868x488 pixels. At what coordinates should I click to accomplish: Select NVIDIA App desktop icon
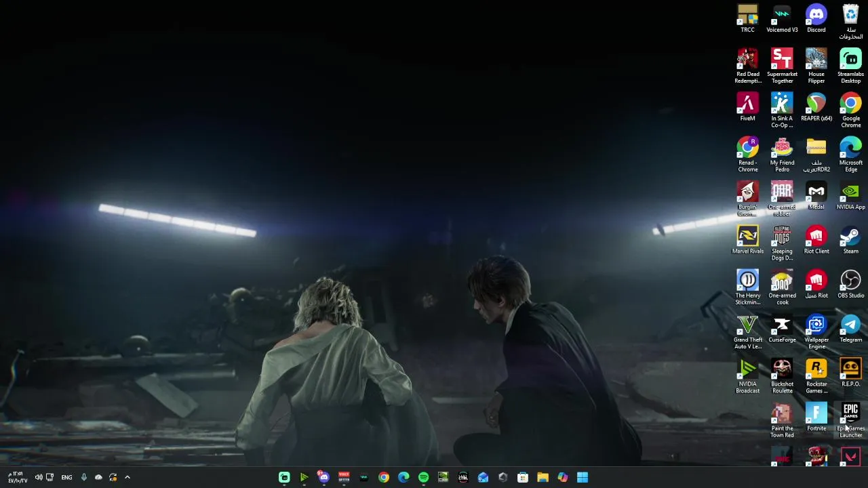(x=850, y=196)
